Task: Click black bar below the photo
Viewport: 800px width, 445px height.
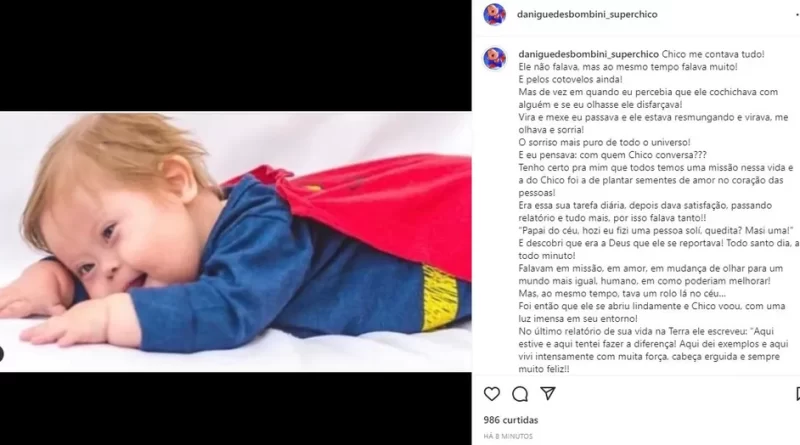Action: point(236,408)
